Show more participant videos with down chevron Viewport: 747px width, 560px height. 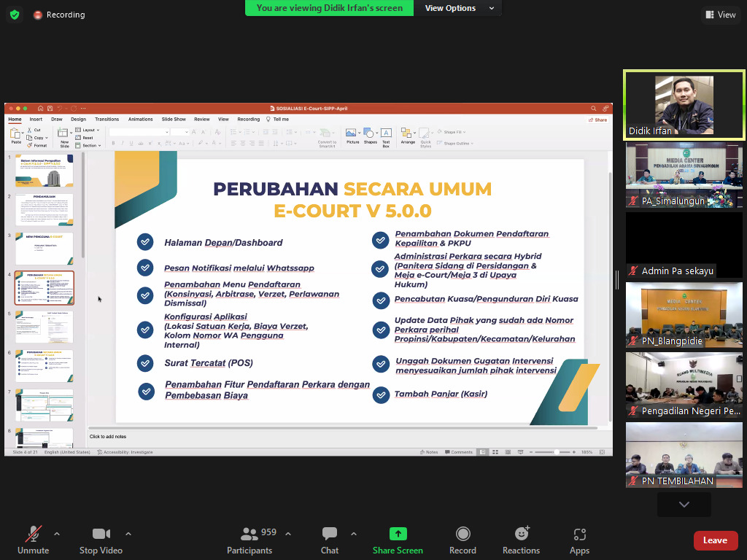(x=684, y=505)
